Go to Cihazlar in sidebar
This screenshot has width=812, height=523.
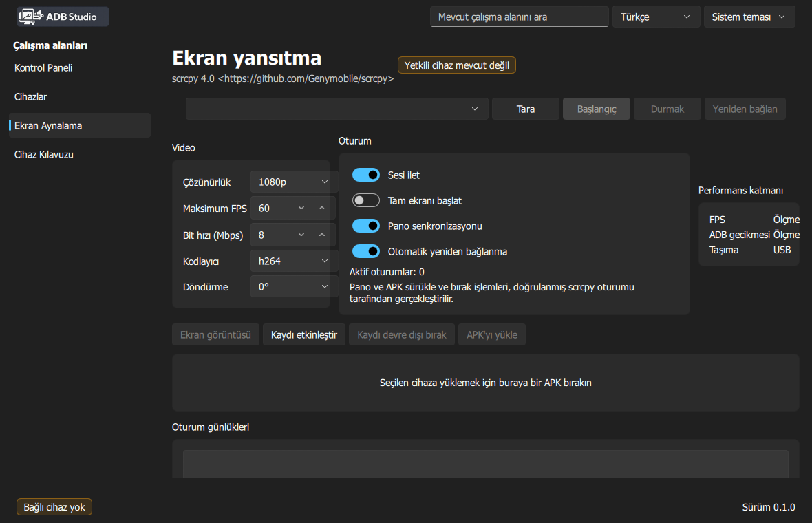pos(80,97)
